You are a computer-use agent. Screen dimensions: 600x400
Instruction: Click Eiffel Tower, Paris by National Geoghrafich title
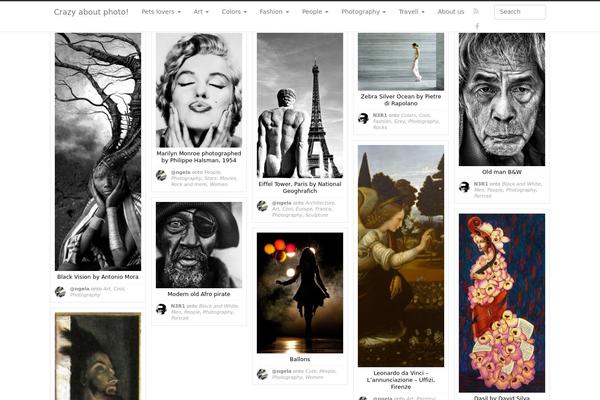pos(300,188)
